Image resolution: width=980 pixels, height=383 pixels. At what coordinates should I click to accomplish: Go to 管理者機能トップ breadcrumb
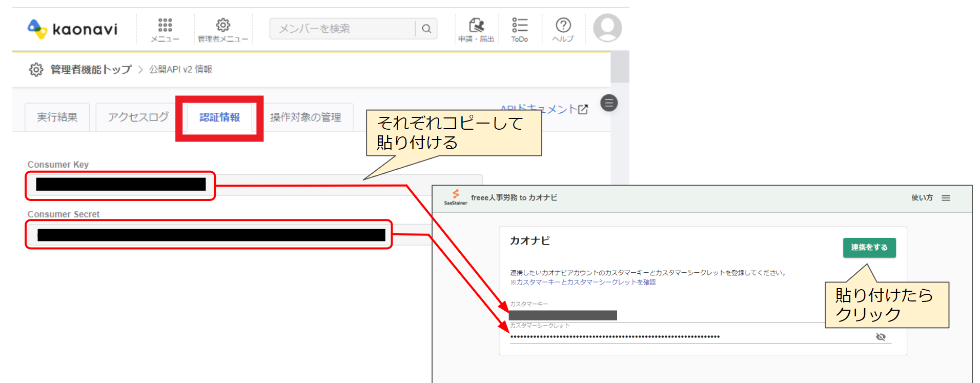coord(91,69)
